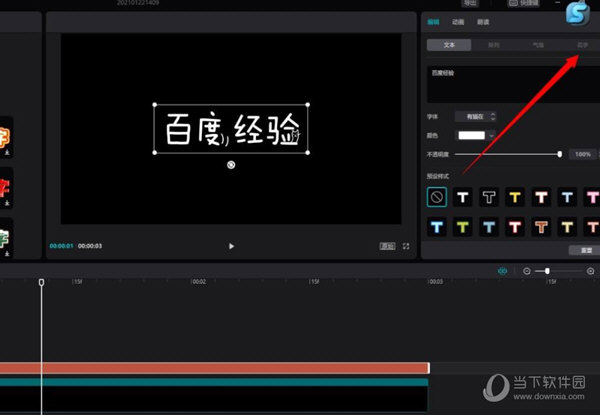
Task: Apply the blue T preset in second row
Action: tap(489, 227)
